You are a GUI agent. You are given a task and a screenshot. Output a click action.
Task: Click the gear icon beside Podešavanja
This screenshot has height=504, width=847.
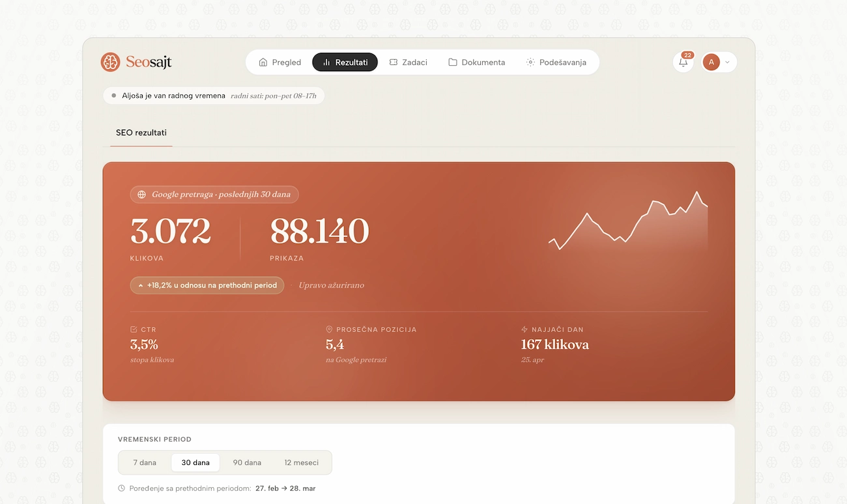pyautogui.click(x=529, y=62)
